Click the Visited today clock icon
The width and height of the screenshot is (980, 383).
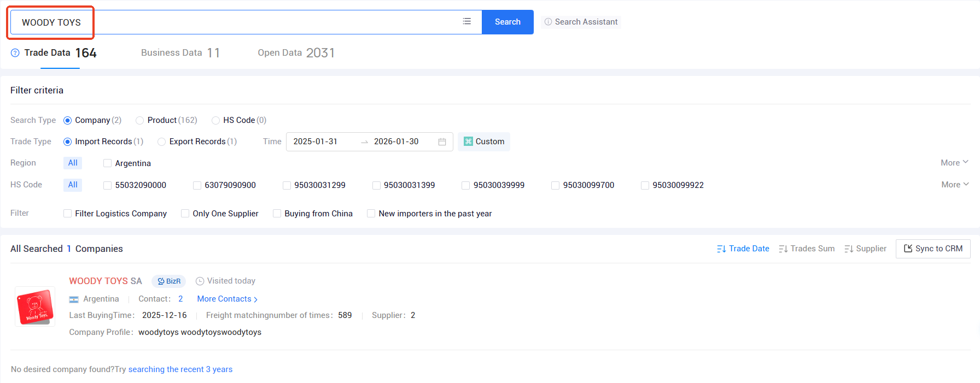coord(200,281)
